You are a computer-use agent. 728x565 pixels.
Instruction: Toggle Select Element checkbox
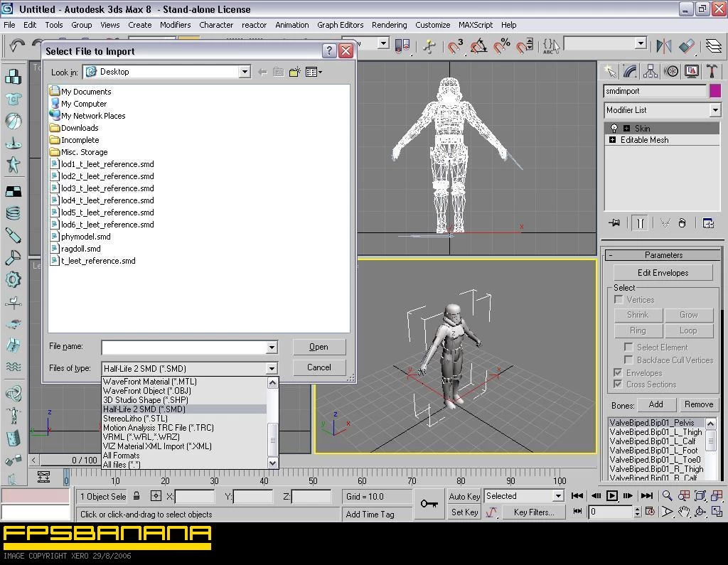[x=628, y=347]
